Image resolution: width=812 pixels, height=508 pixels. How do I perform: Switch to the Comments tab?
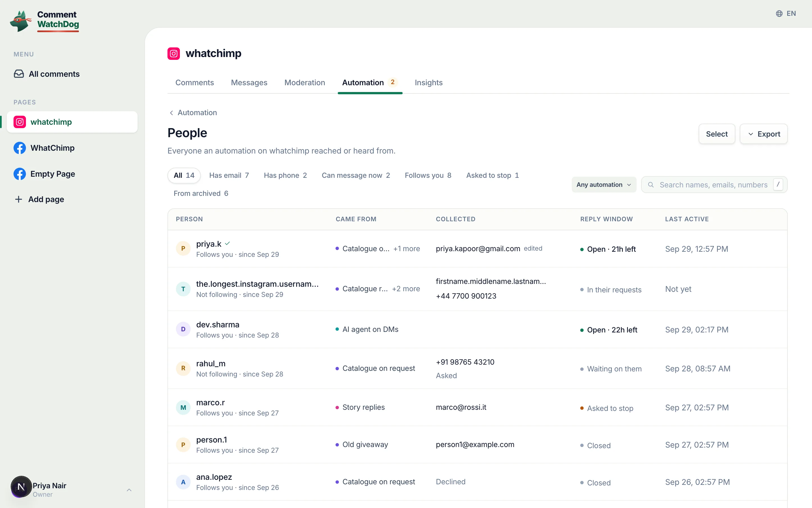195,83
